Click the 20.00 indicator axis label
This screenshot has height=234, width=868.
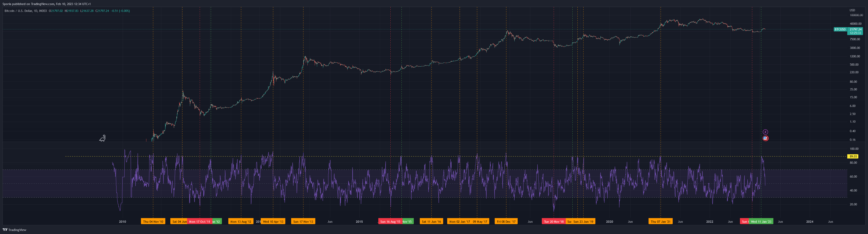point(853,204)
